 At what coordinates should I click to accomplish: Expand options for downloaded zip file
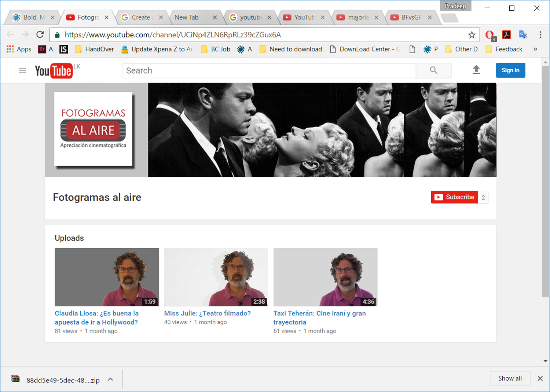click(110, 380)
